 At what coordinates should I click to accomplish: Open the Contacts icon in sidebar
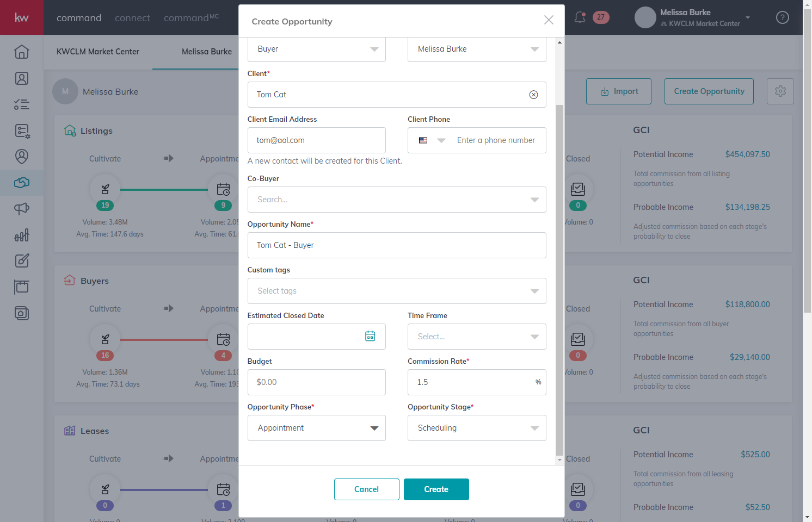tap(22, 78)
